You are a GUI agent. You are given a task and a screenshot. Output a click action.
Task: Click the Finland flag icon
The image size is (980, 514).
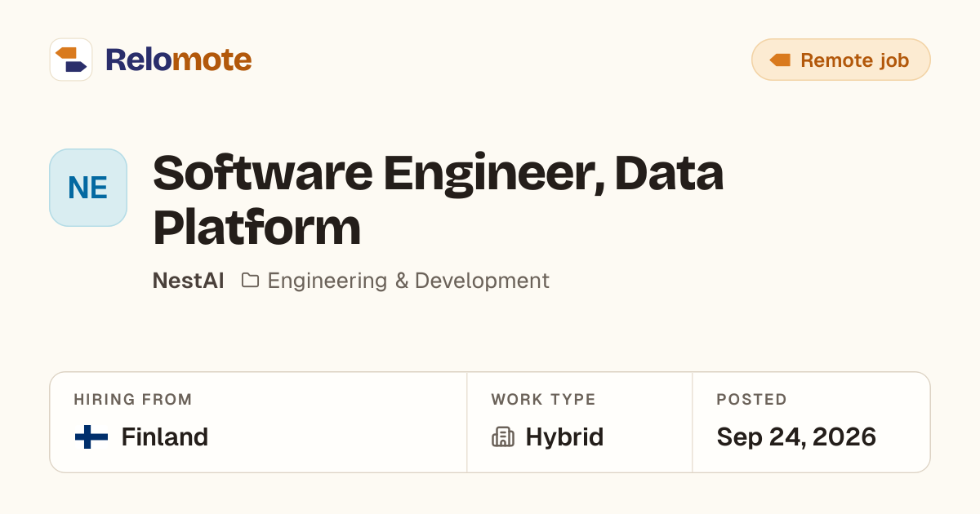(x=91, y=437)
